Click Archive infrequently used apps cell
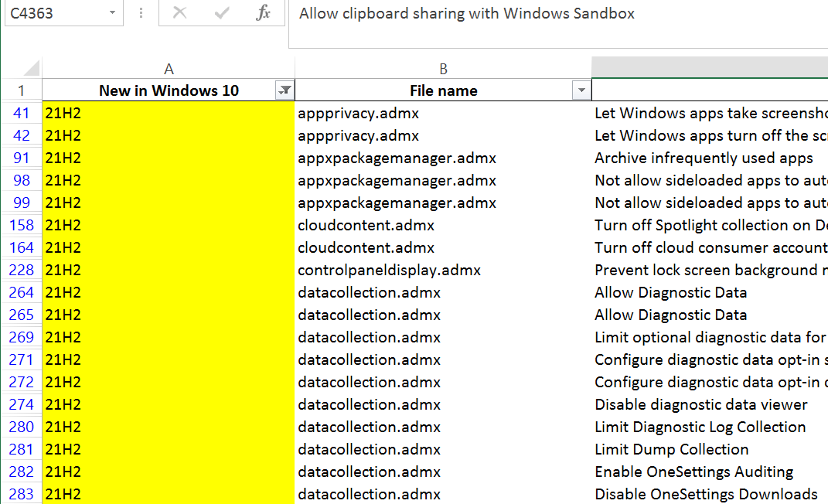 point(710,158)
